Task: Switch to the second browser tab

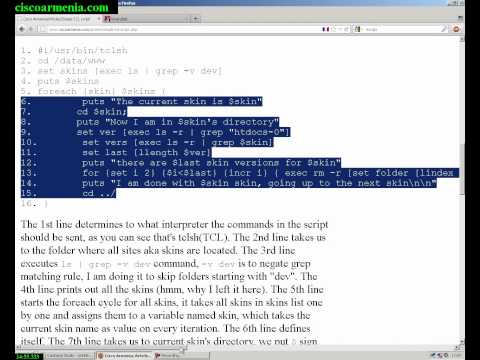Action: point(145,19)
